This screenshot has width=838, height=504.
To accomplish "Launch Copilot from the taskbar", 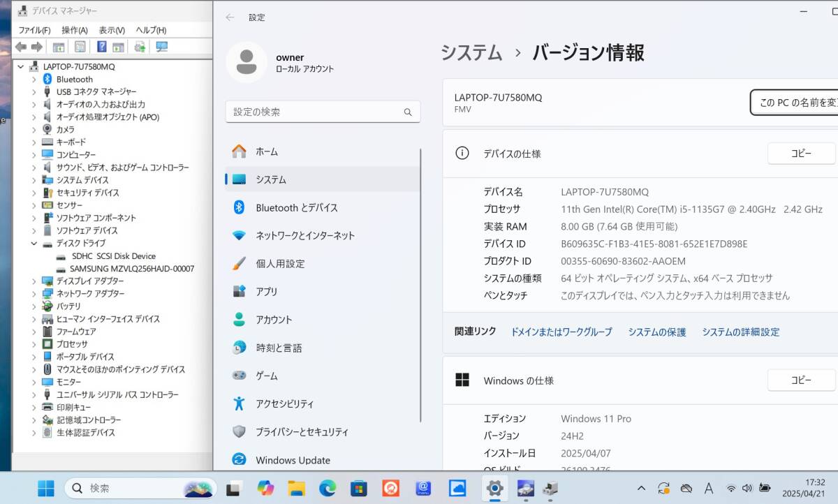I will [265, 488].
